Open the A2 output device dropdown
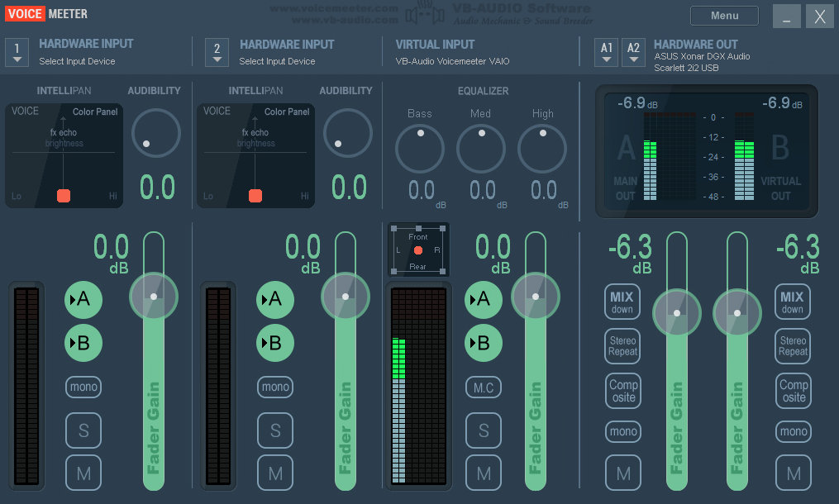Viewport: 839px width, 504px height. pos(633,52)
